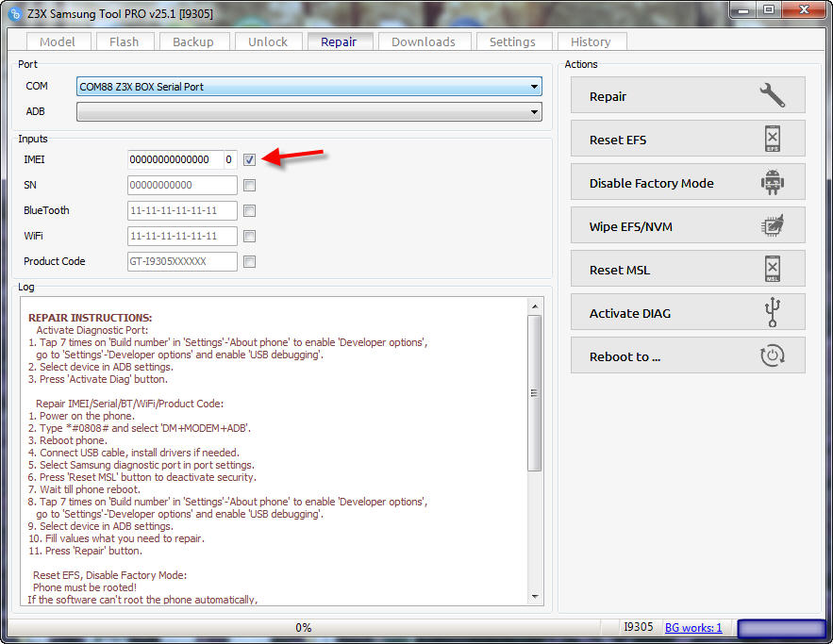Screen dimensions: 833x644
Task: Click the blue status bar button
Action: pyautogui.click(x=781, y=629)
